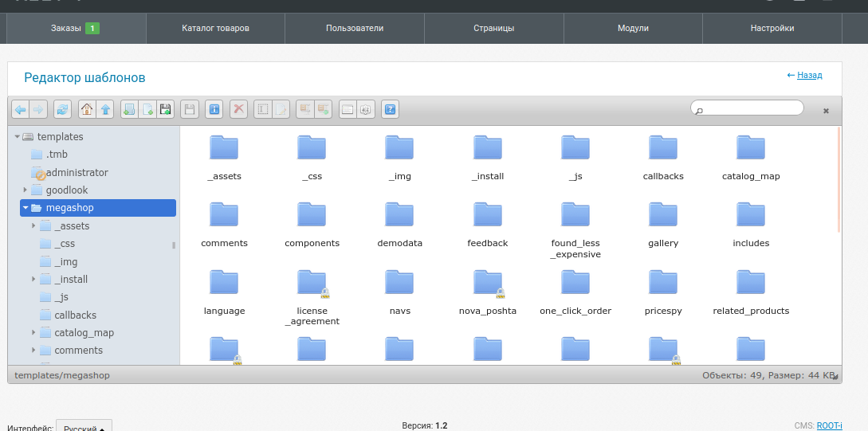
Task: Open the Русский interface language dropdown
Action: point(84,427)
